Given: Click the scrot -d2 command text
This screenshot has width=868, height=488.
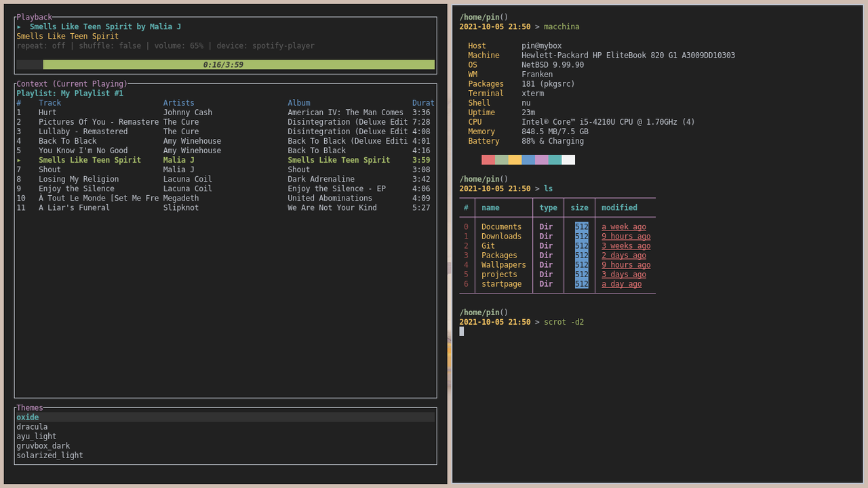Looking at the screenshot, I should tap(564, 322).
